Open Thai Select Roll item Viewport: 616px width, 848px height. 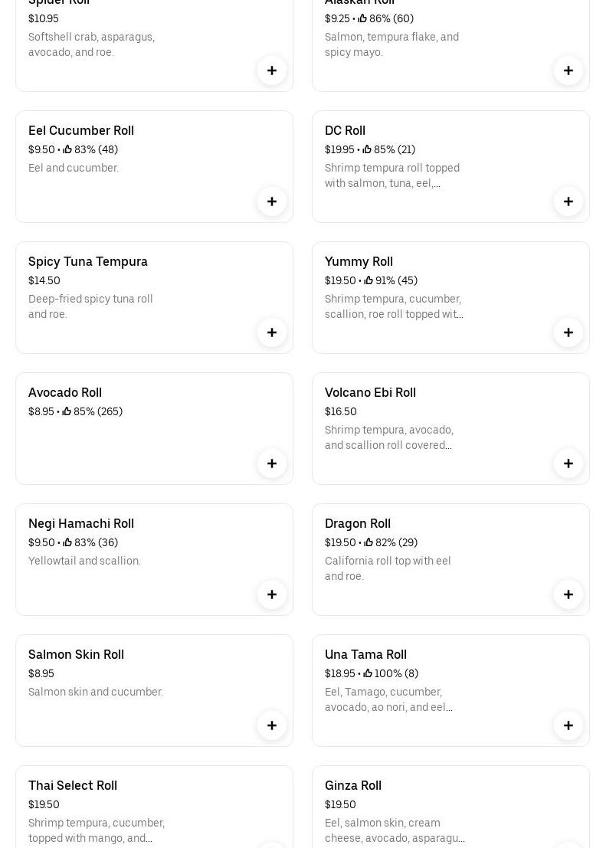click(x=73, y=786)
